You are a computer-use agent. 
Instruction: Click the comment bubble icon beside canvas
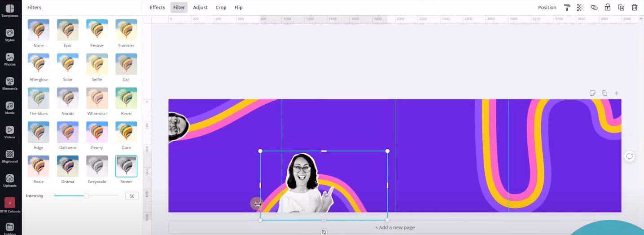tap(630, 156)
